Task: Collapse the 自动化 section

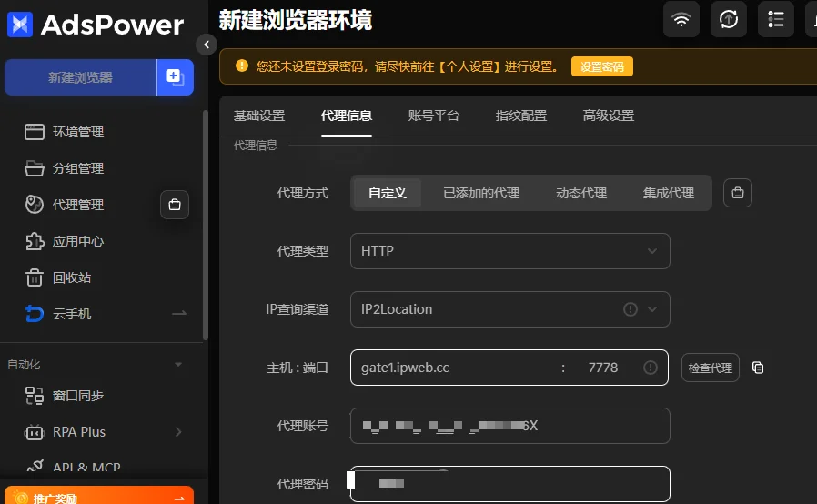Action: click(x=178, y=364)
